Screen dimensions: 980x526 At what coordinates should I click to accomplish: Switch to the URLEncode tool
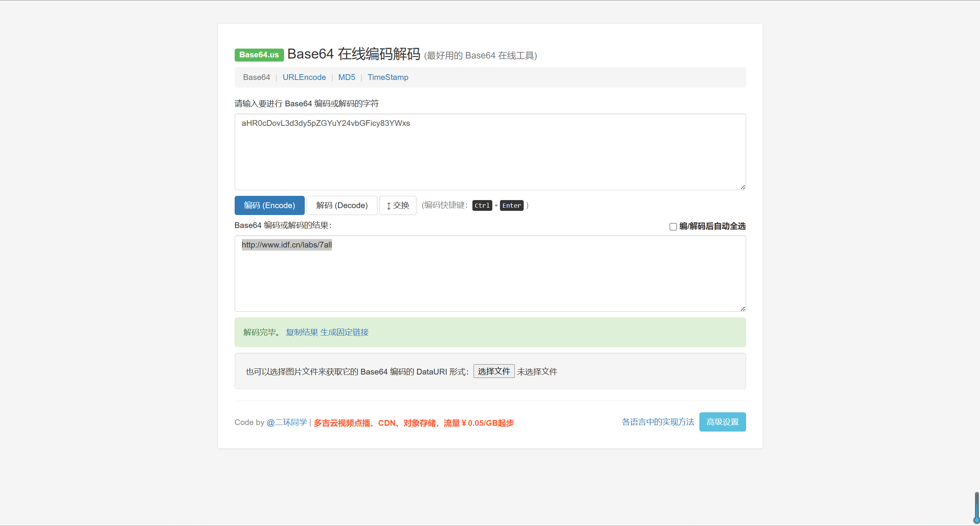(304, 77)
